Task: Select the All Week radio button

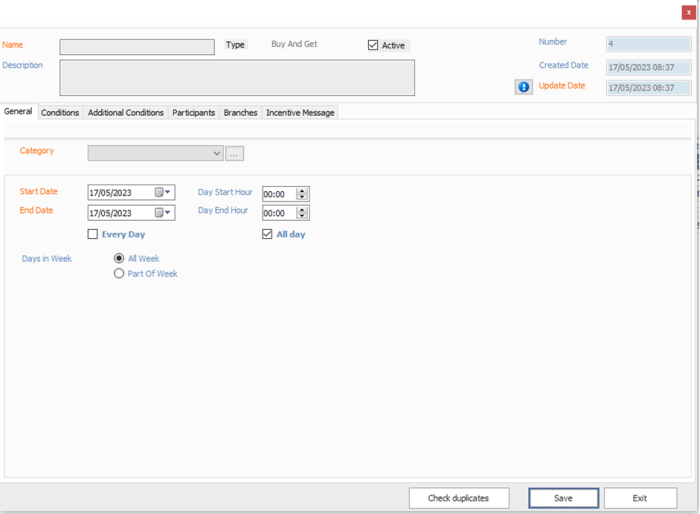Action: (119, 258)
